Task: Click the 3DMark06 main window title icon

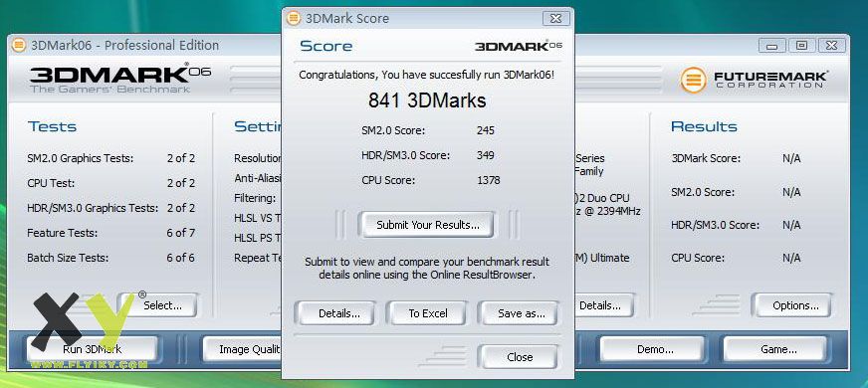Action: coord(19,45)
